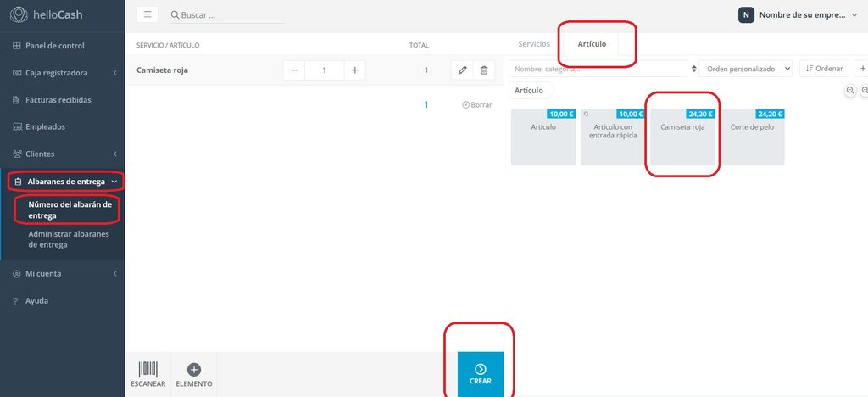The width and height of the screenshot is (868, 397).
Task: Select Número del albarán de entrega
Action: pyautogui.click(x=70, y=210)
